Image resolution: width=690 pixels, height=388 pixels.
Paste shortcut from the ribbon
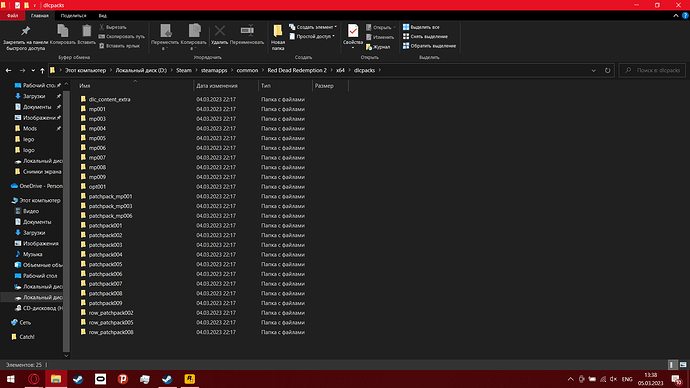click(x=120, y=46)
